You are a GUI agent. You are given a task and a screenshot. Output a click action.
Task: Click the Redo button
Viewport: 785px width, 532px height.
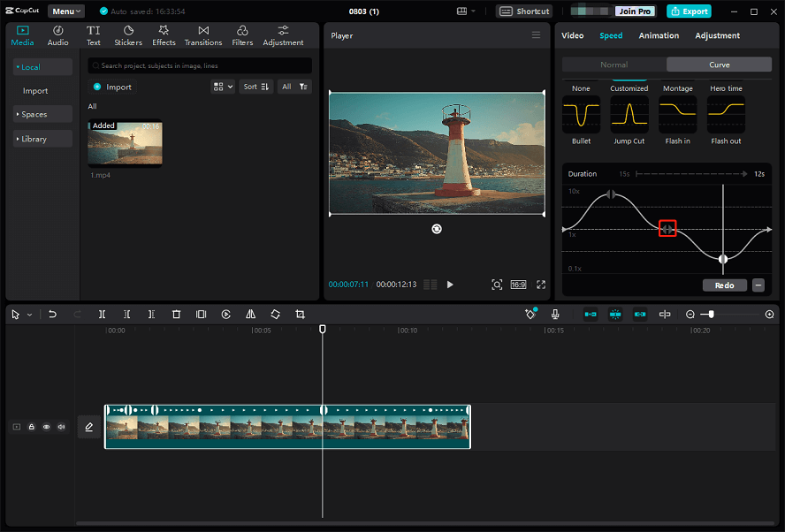[724, 285]
